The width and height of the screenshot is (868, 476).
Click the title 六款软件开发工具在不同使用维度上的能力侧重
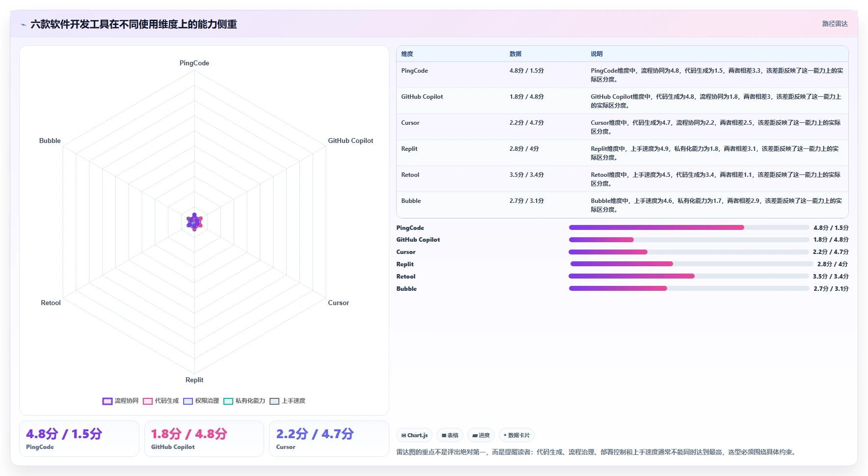coord(134,24)
